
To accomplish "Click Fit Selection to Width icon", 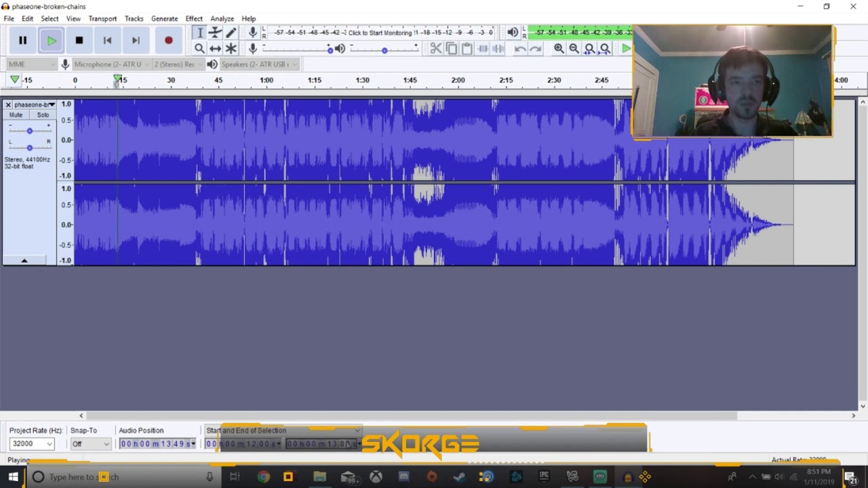I will coord(590,48).
